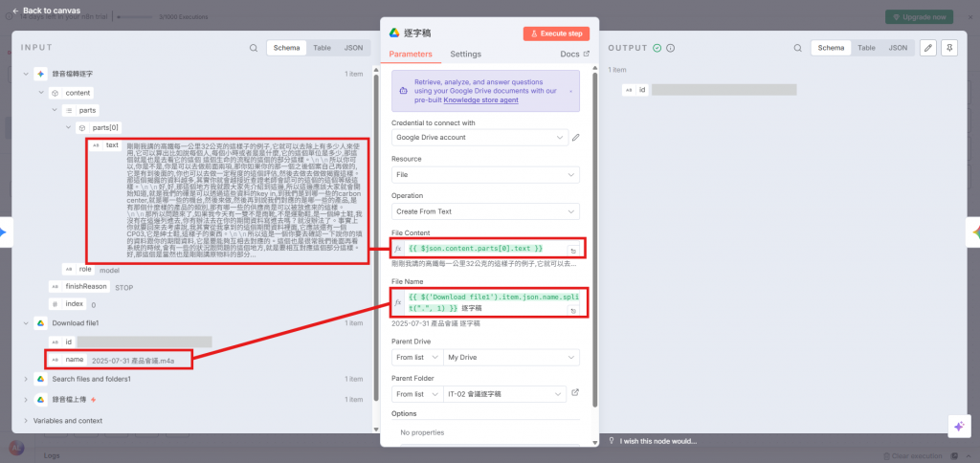The width and height of the screenshot is (980, 463).
Task: Collapse the Download file1 node
Action: tap(26, 323)
